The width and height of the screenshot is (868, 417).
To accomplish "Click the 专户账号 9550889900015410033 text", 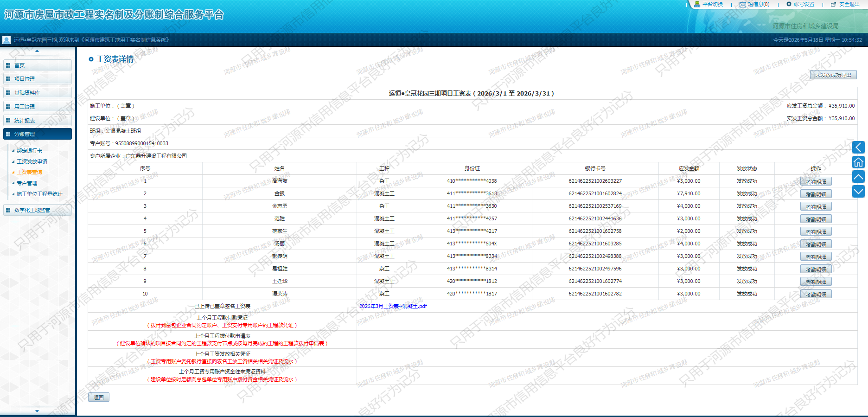I will [129, 143].
